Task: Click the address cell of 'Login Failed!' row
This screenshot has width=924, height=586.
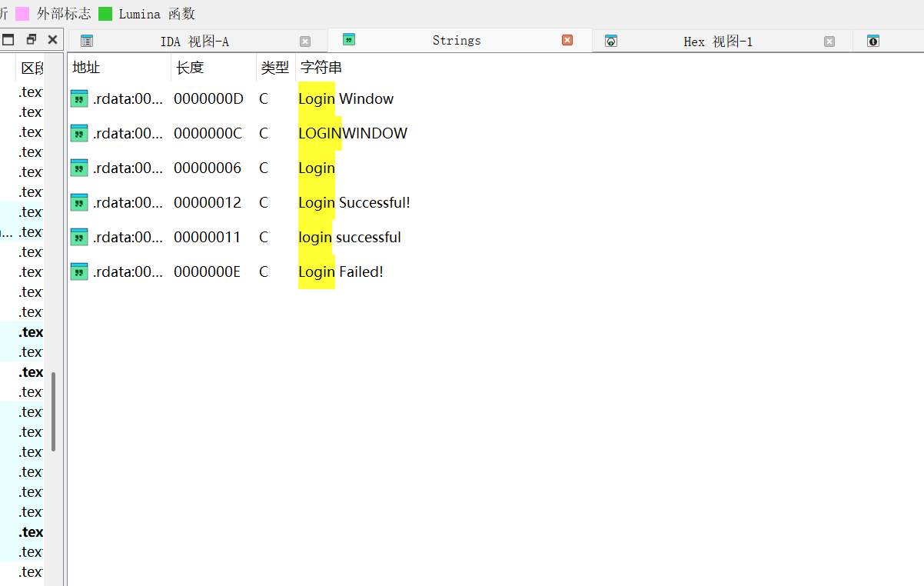Action: click(x=128, y=271)
